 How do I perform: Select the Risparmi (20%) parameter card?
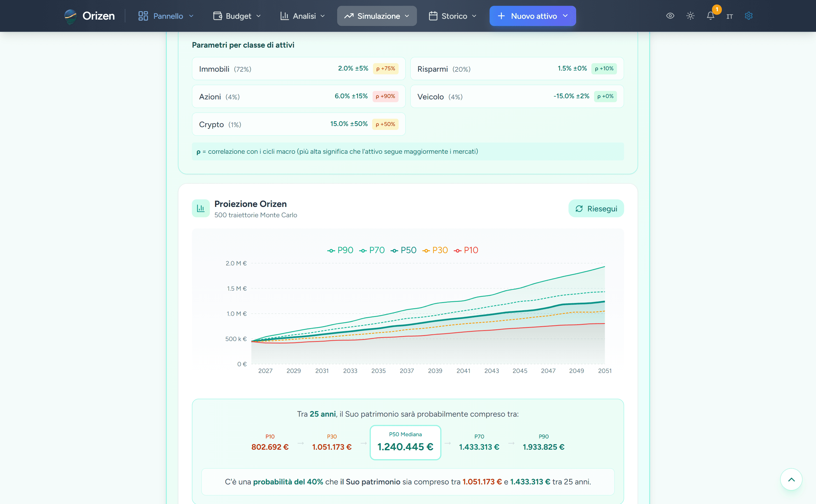pos(517,69)
